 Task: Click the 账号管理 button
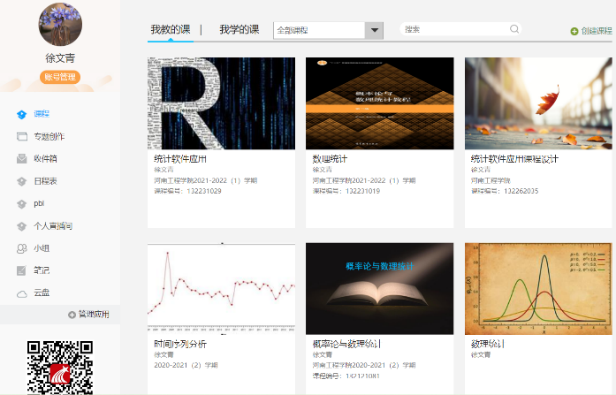click(60, 77)
